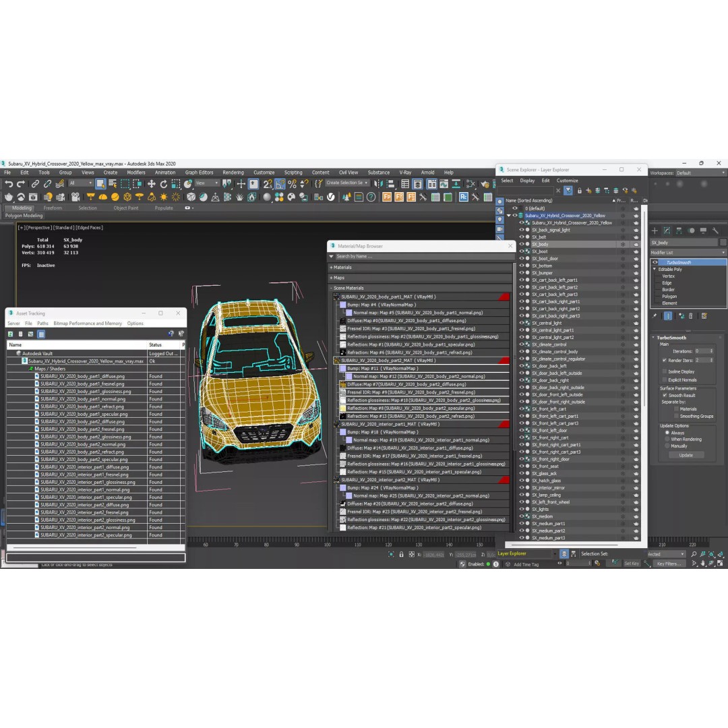Switch to Freeform ribbon tab

click(53, 208)
